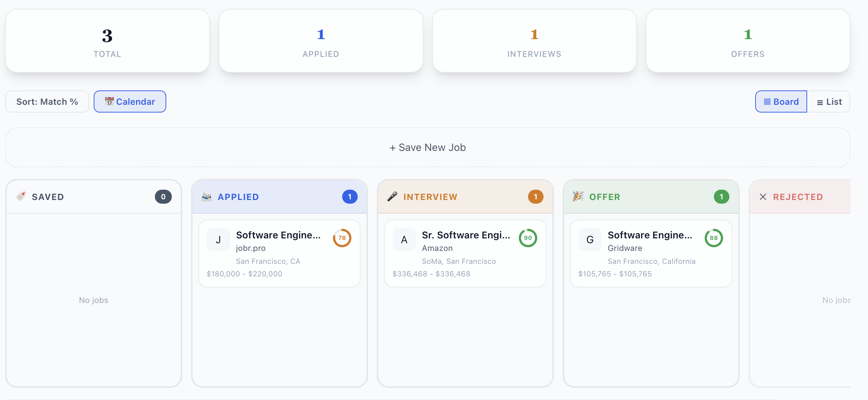Click the A company avatar for Amazon
The width and height of the screenshot is (868, 400).
404,240
